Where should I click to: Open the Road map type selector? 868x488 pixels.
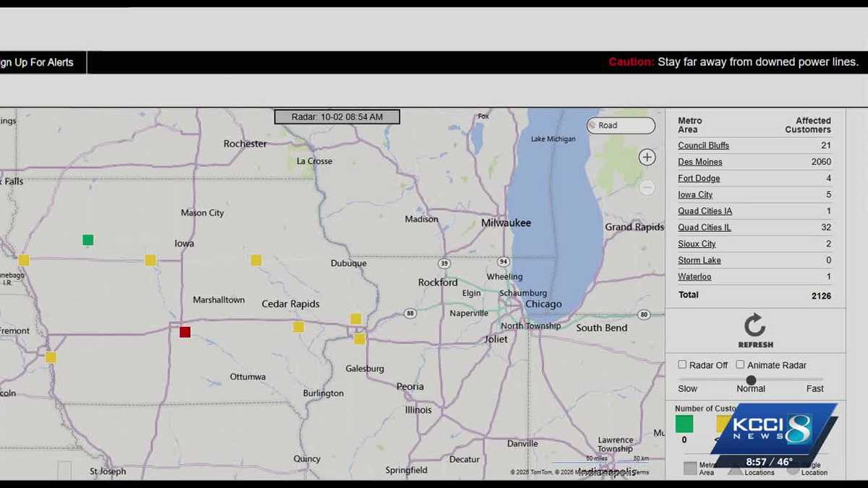(621, 125)
